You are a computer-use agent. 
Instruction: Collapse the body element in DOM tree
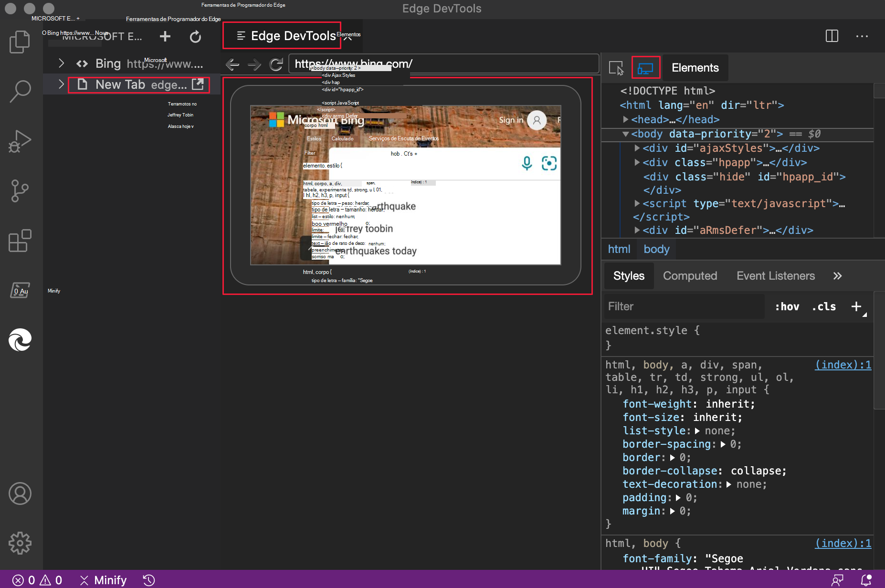[x=626, y=134]
